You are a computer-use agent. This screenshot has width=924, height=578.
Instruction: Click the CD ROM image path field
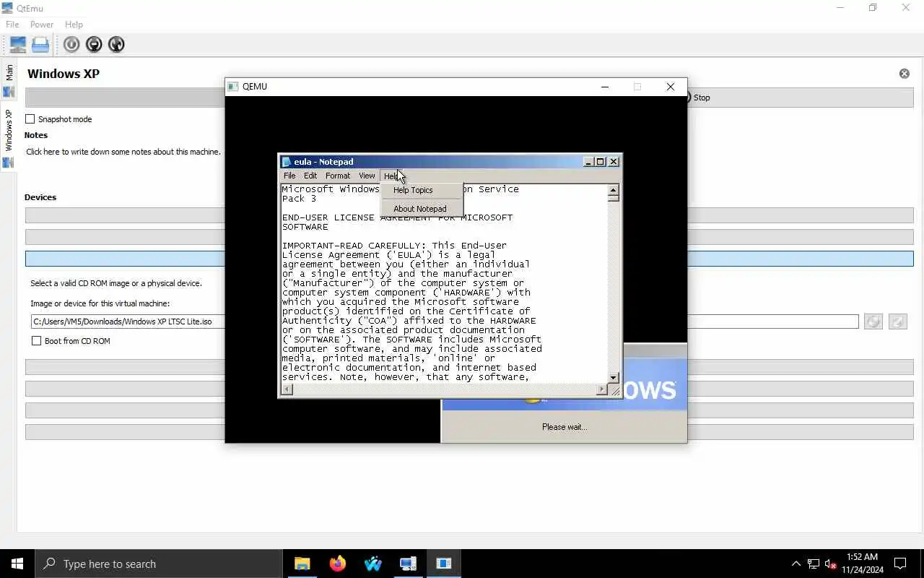tap(445, 322)
